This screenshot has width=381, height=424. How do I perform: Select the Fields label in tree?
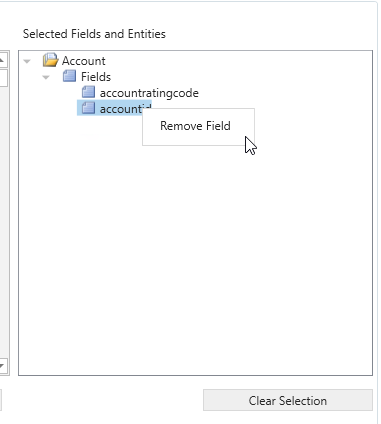point(96,77)
